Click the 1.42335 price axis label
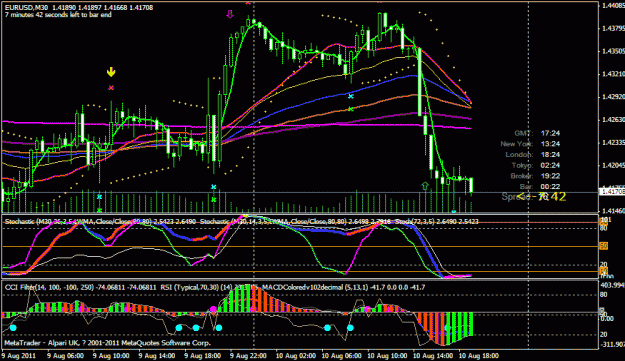This screenshot has height=361, width=625. [613, 143]
